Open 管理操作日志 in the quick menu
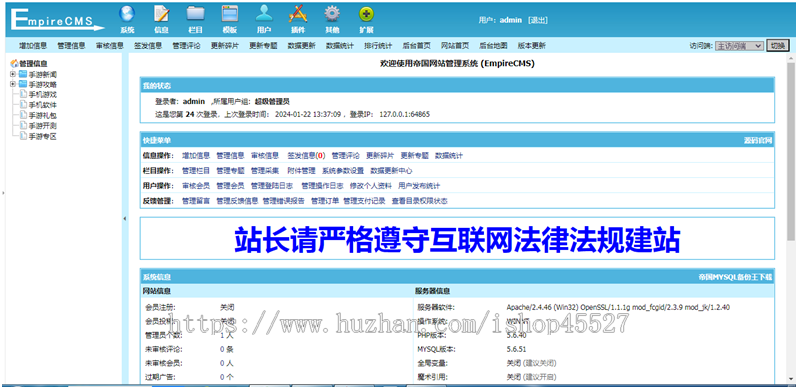Viewport: 798px width, 389px height. coord(322,186)
